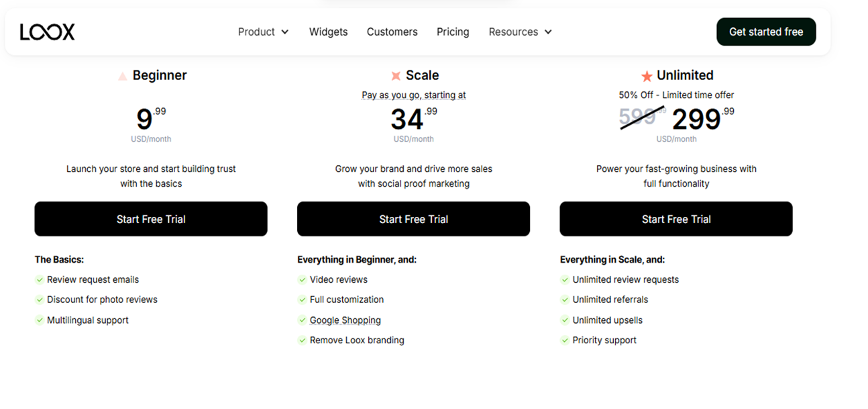
Task: Start free trial for Unlimited plan
Action: click(x=676, y=219)
